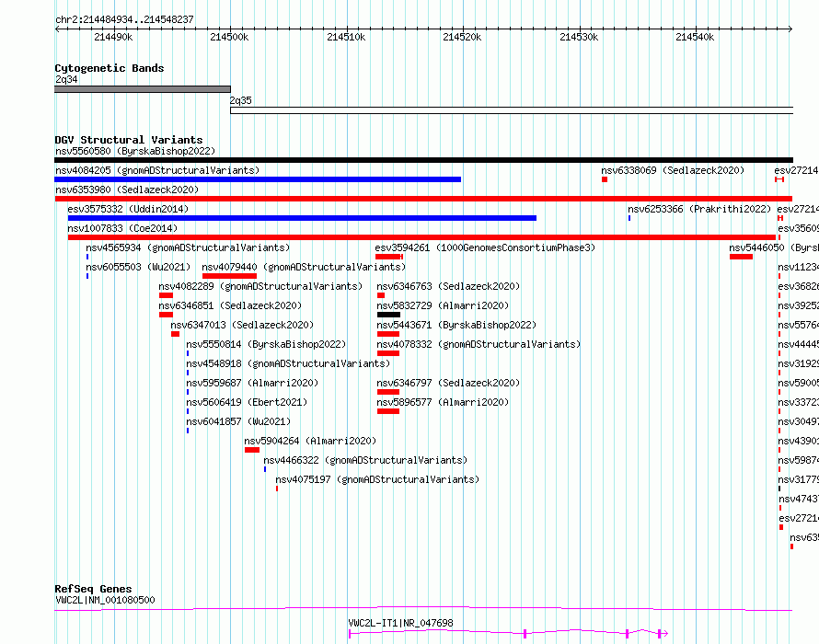Select nsv6346763 (Sedlazeck2020) label
Image resolution: width=819 pixels, height=644 pixels.
coord(449,286)
